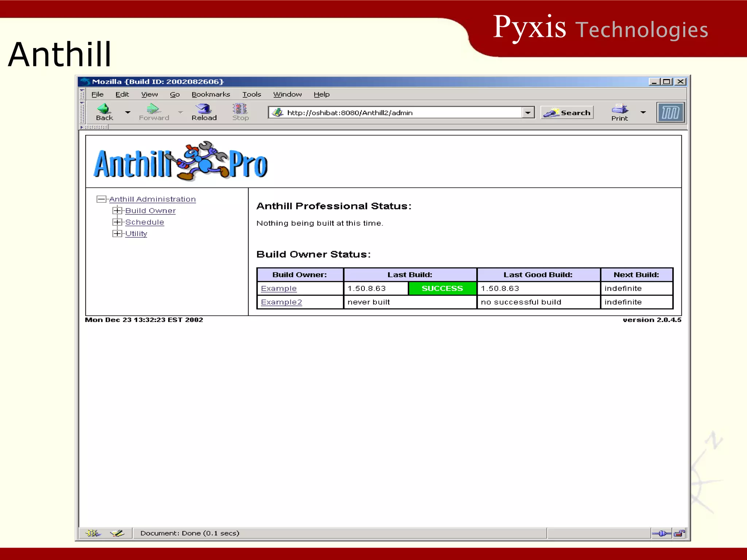Collapse the personal toolbar grippy
The height and width of the screenshot is (560, 747).
(93, 127)
